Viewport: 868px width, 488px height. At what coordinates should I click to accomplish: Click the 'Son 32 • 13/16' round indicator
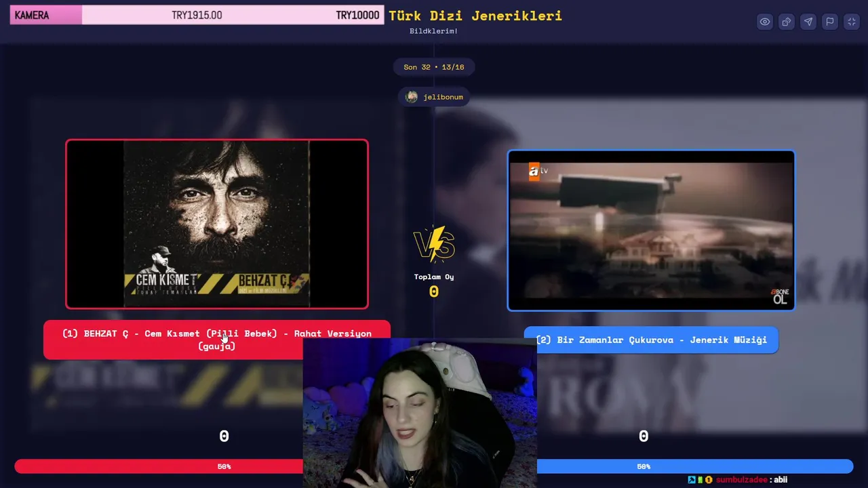[434, 67]
